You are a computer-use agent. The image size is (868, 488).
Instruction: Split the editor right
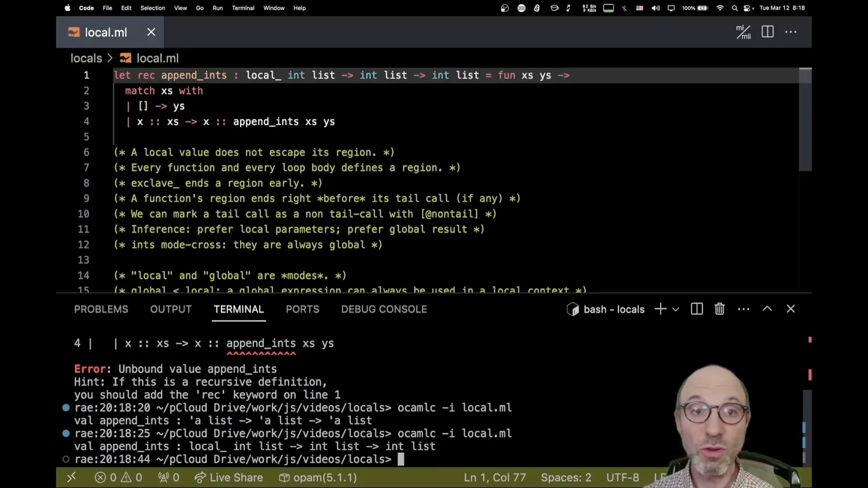coord(768,32)
